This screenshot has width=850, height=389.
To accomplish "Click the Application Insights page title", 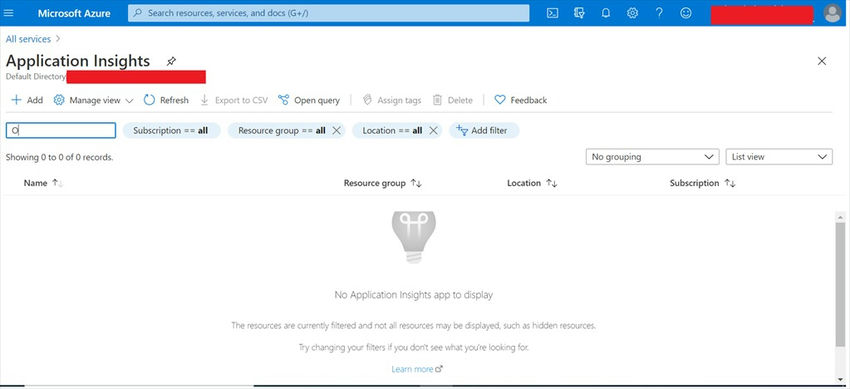I will point(78,61).
